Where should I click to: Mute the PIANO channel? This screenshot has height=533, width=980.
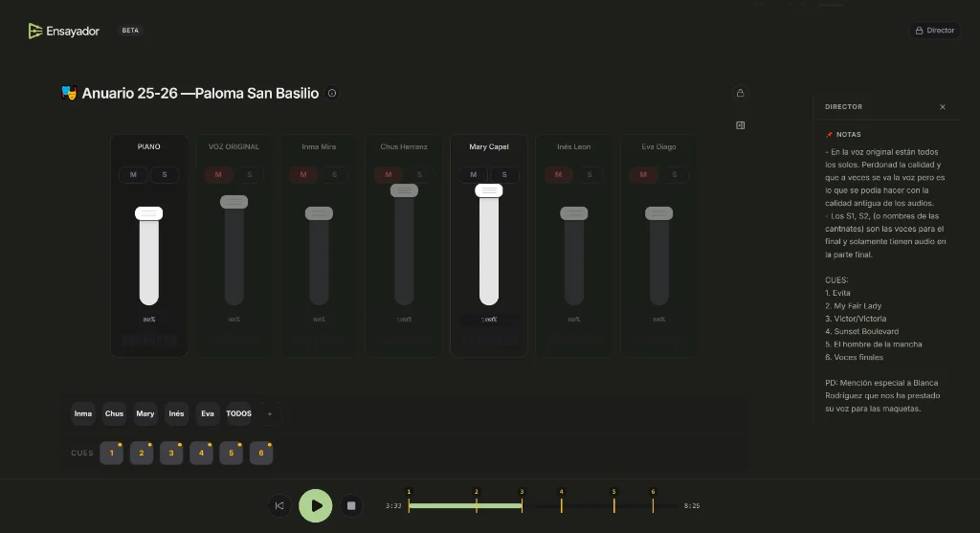(x=133, y=175)
